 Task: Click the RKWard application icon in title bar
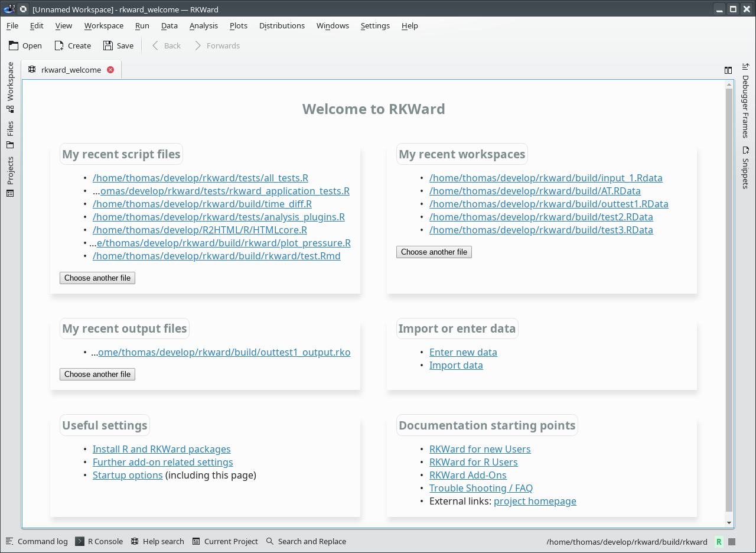[9, 9]
